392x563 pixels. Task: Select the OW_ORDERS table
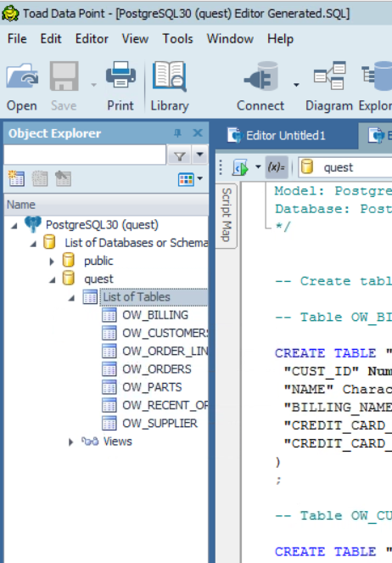click(157, 369)
